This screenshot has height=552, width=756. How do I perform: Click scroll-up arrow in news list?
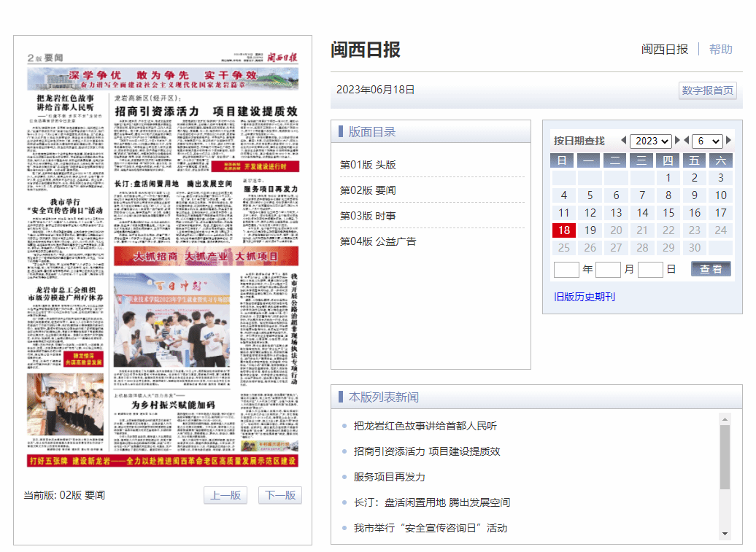click(x=725, y=419)
